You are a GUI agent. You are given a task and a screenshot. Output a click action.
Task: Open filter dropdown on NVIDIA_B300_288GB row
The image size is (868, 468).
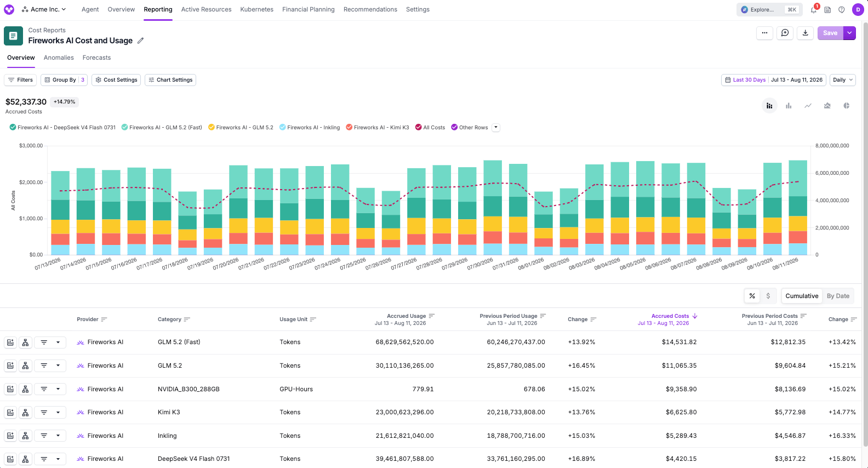(x=50, y=389)
